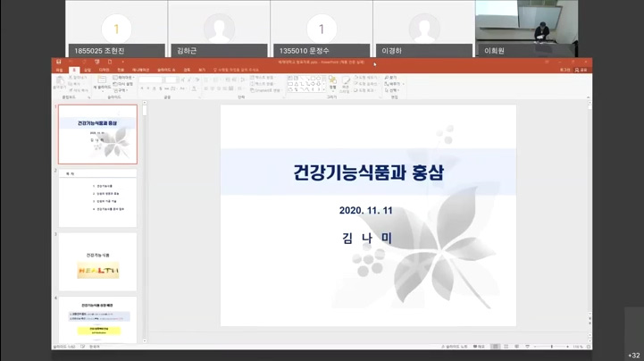Open the Insert (삽입) ribbon tab
The height and width of the screenshot is (361, 644).
(x=88, y=70)
